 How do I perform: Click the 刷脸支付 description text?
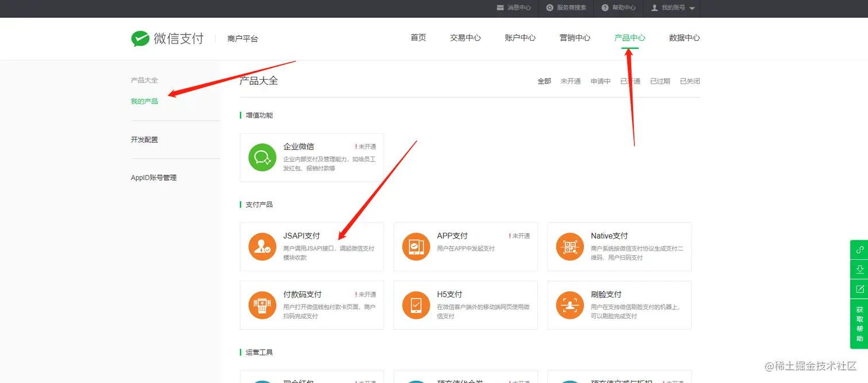tap(635, 311)
